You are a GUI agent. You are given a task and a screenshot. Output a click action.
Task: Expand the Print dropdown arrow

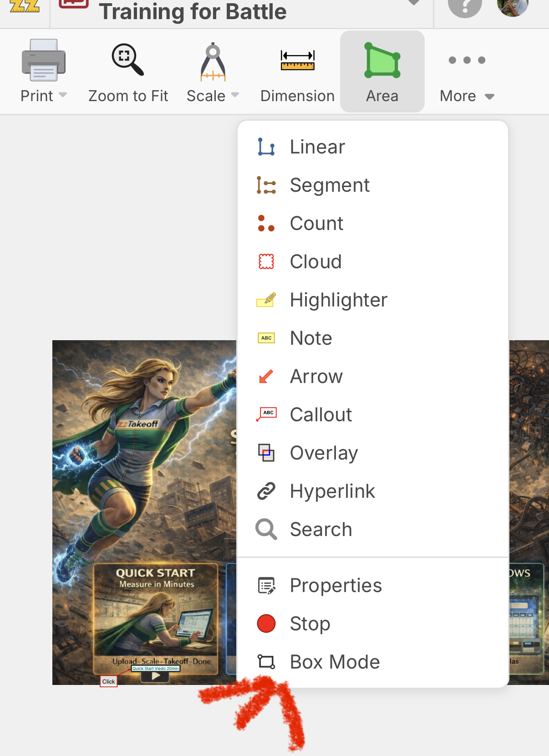pyautogui.click(x=63, y=95)
